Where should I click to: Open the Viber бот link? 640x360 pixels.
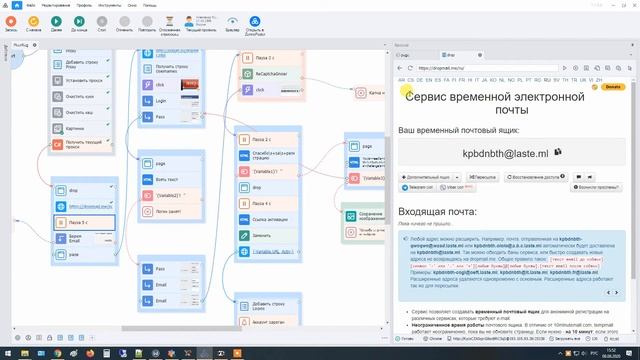tap(455, 187)
